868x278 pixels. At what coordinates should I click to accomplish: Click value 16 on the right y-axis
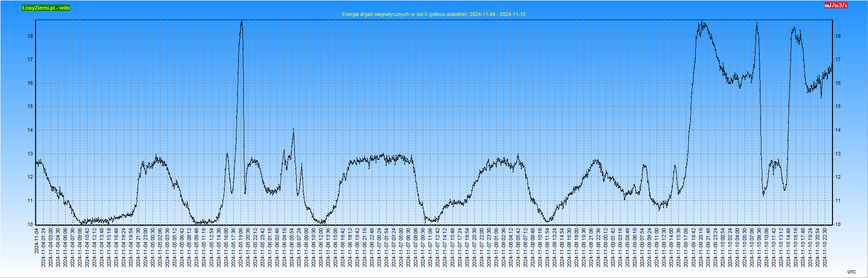coord(838,83)
